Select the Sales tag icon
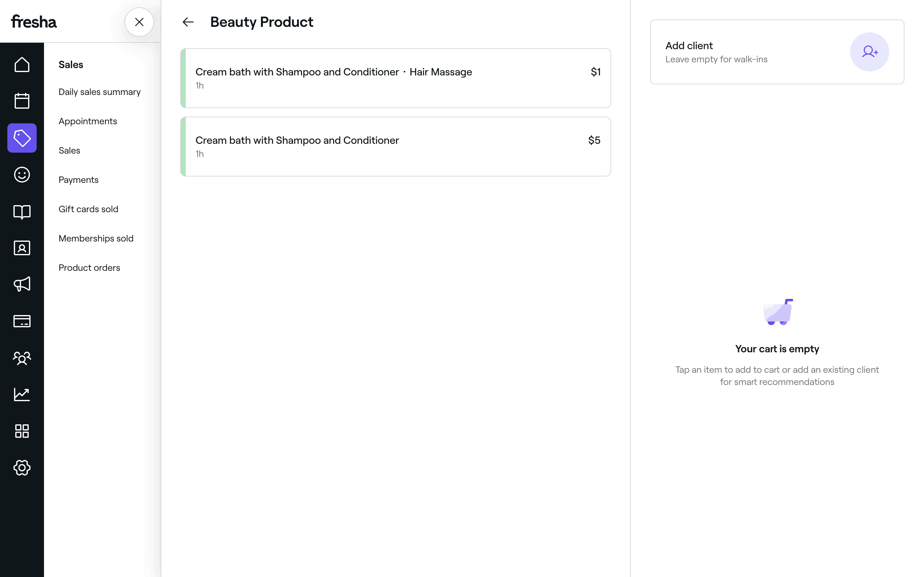Screen dimensions: 924x577 tap(22, 138)
